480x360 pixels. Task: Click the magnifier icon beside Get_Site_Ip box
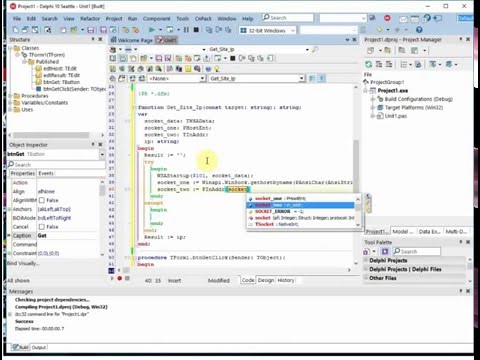[x=315, y=49]
